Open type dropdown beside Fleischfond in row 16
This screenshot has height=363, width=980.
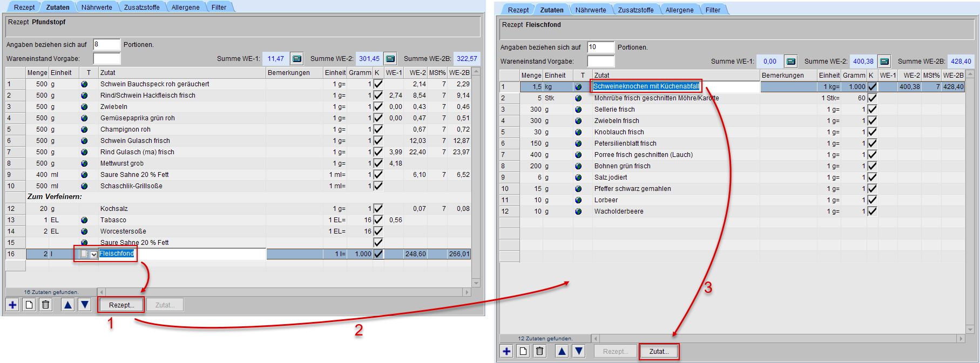click(x=94, y=255)
